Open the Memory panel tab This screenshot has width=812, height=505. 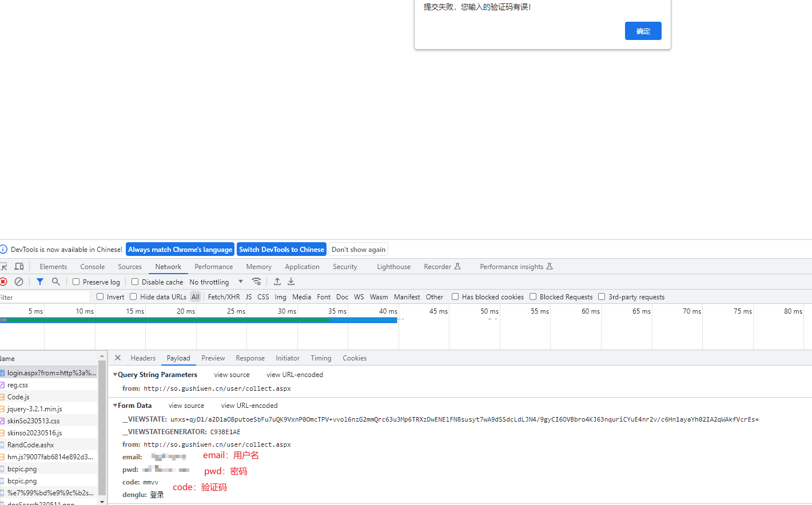259,267
